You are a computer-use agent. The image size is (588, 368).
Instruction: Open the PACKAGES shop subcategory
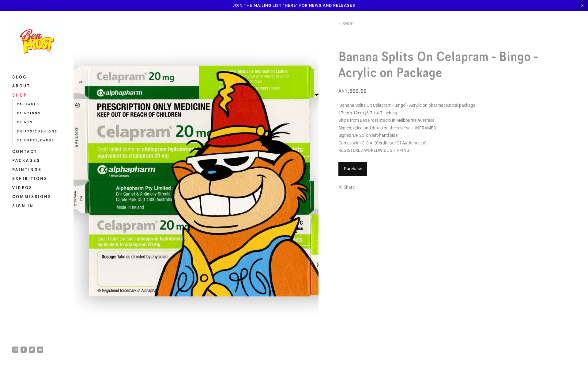point(28,104)
